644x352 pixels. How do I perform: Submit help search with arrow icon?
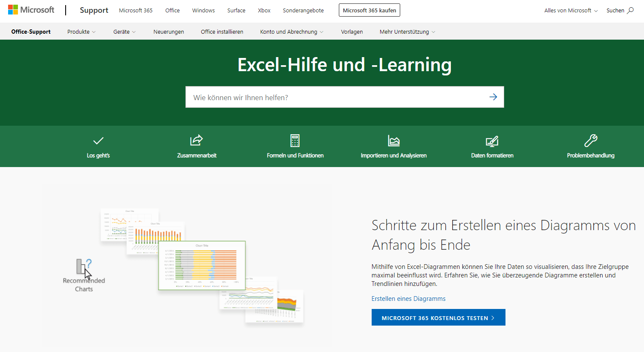(x=493, y=97)
